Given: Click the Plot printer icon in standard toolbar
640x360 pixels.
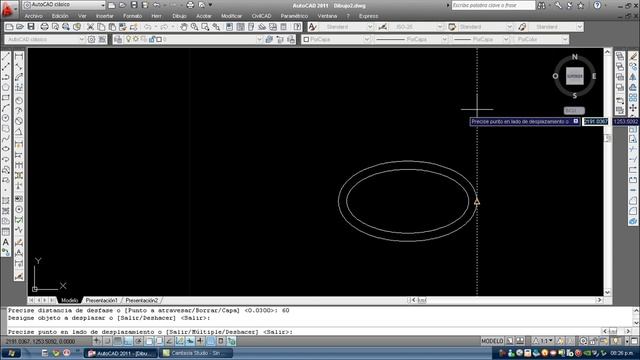Looking at the screenshot, I should 44,27.
